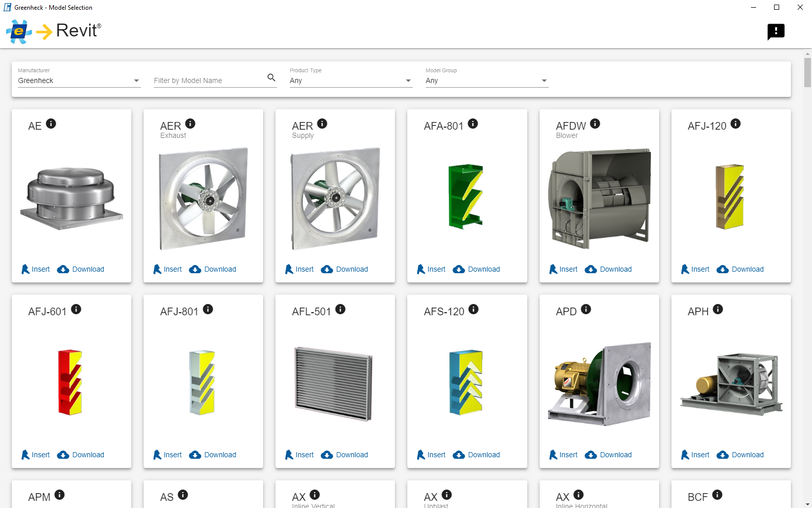Open the AS info icon
This screenshot has width=812, height=508.
pos(183,495)
